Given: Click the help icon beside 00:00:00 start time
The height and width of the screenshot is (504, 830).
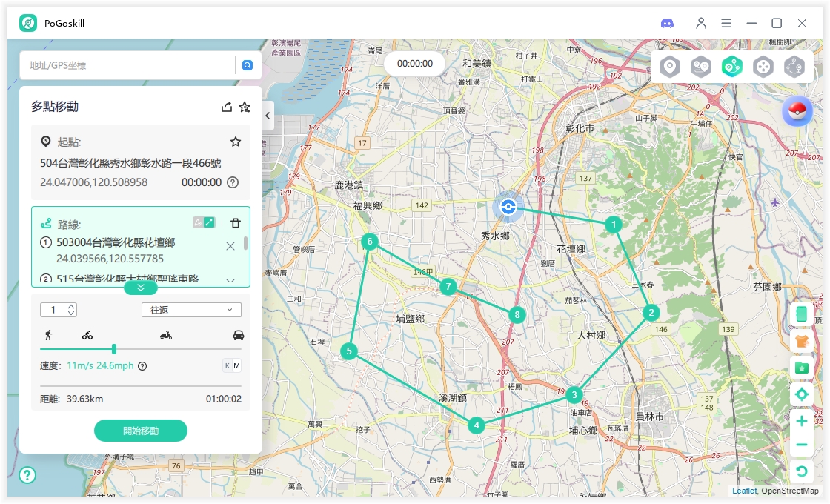Looking at the screenshot, I should (x=233, y=182).
